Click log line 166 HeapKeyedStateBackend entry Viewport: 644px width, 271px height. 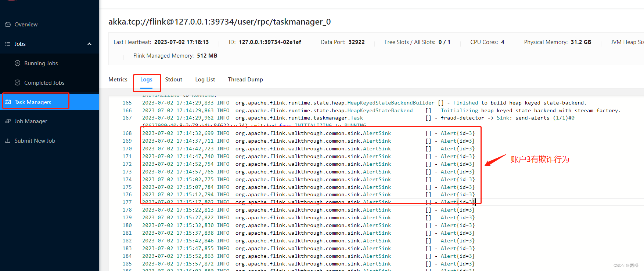click(x=381, y=111)
